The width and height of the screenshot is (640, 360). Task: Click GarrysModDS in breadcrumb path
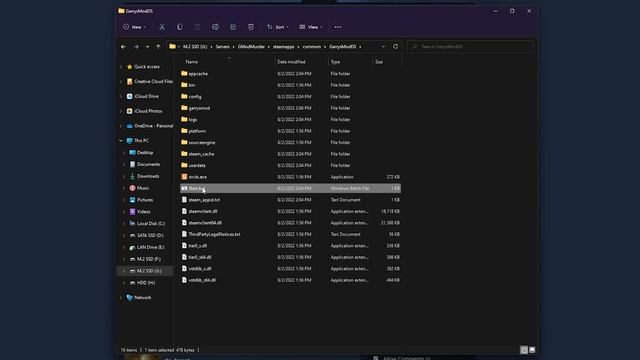coord(342,47)
